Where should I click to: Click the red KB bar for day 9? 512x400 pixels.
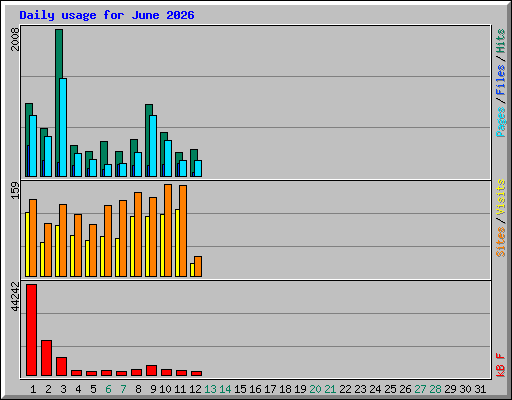click(x=151, y=370)
